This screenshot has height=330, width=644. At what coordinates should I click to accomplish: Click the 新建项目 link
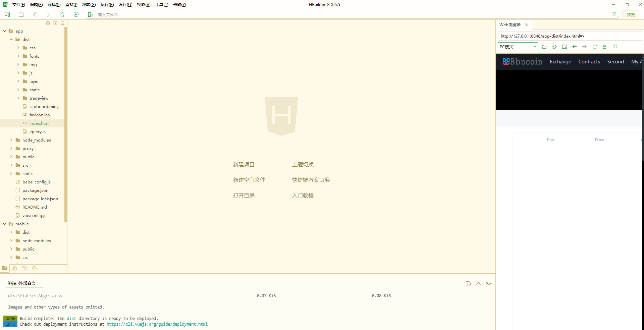(244, 165)
